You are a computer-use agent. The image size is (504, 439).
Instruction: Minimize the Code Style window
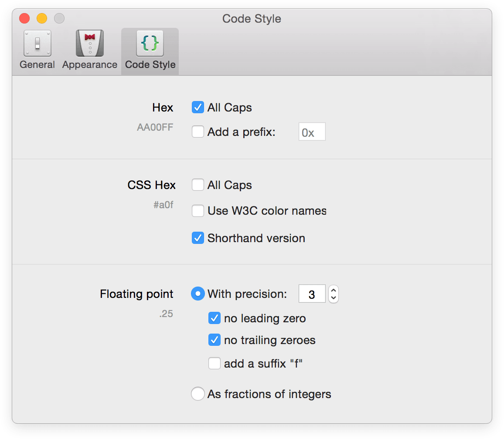click(x=42, y=18)
